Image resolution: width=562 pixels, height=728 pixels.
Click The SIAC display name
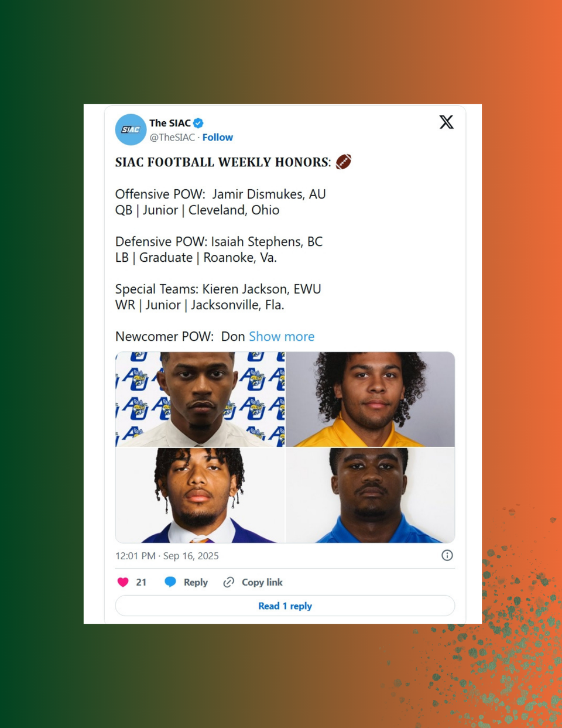(x=170, y=123)
